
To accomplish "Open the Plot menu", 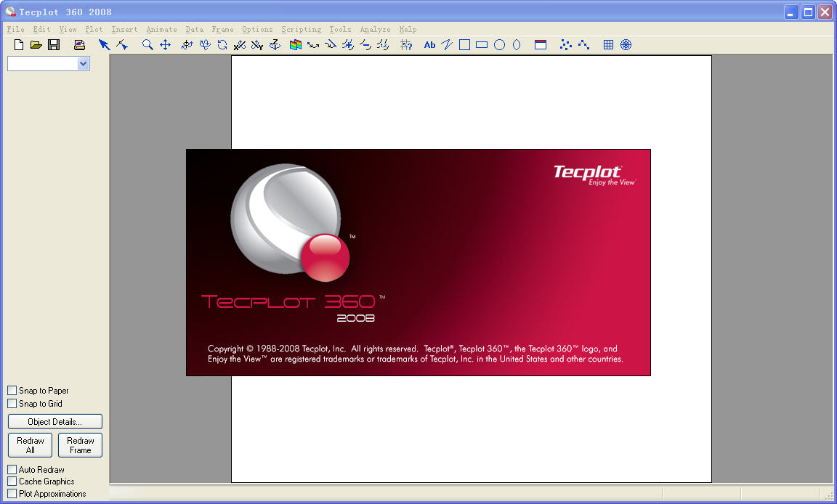I will [x=94, y=29].
